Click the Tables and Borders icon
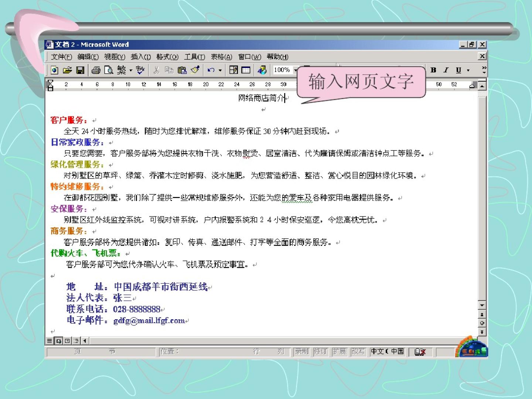Viewport: 532px width, 399px height. pos(233,70)
